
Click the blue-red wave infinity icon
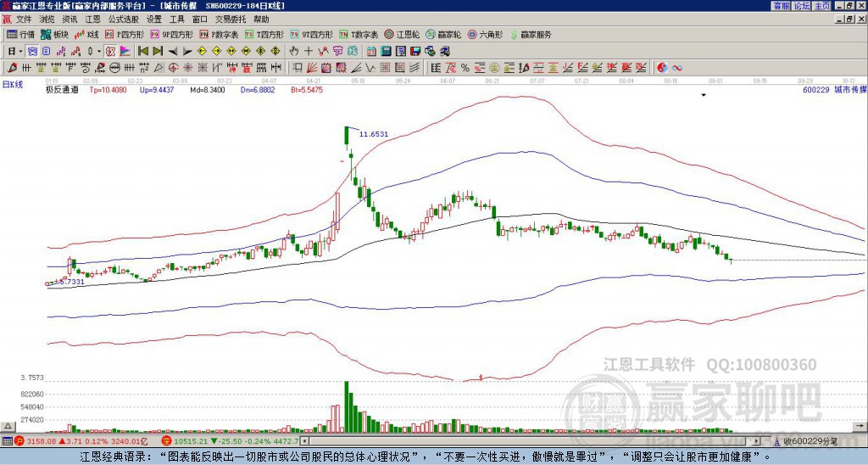tap(677, 68)
